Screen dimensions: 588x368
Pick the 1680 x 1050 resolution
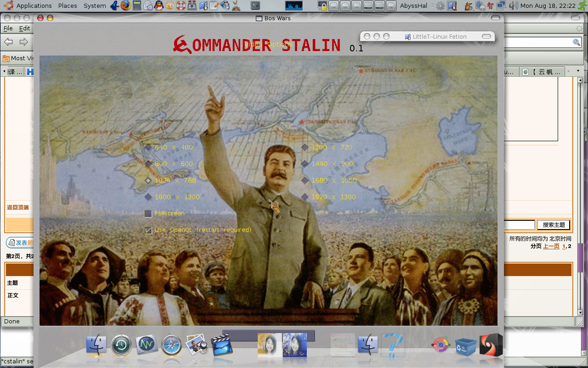[x=329, y=180]
